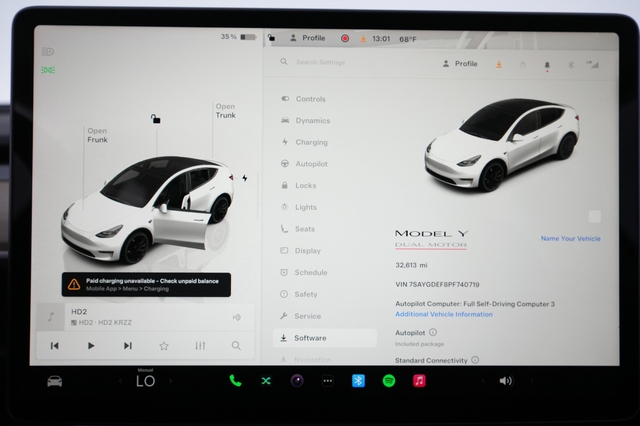This screenshot has height=426, width=640.
Task: Tap the VIN 7SAYGDEF8PF740719 text
Action: tap(437, 284)
